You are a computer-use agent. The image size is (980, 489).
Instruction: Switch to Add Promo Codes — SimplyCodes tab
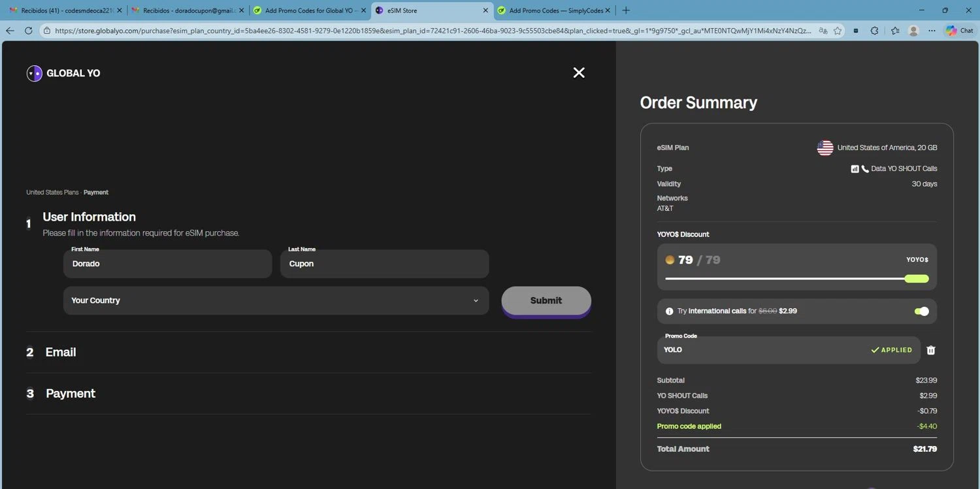tap(554, 10)
